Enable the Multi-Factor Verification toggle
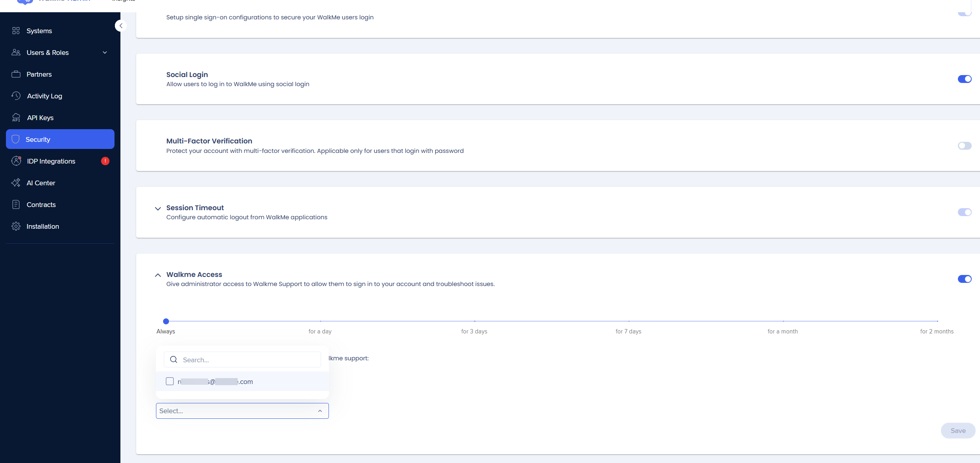This screenshot has width=980, height=463. pos(965,146)
